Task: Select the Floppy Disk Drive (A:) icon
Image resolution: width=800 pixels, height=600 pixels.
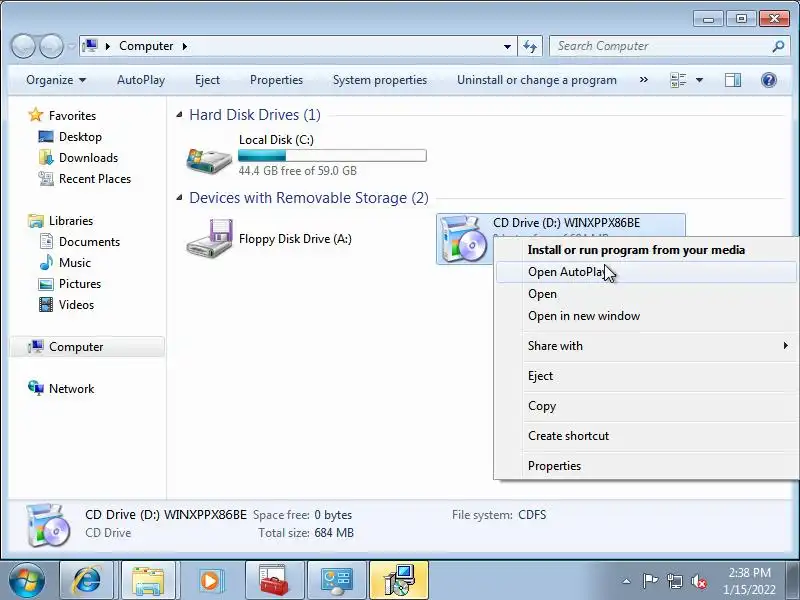Action: [210, 239]
